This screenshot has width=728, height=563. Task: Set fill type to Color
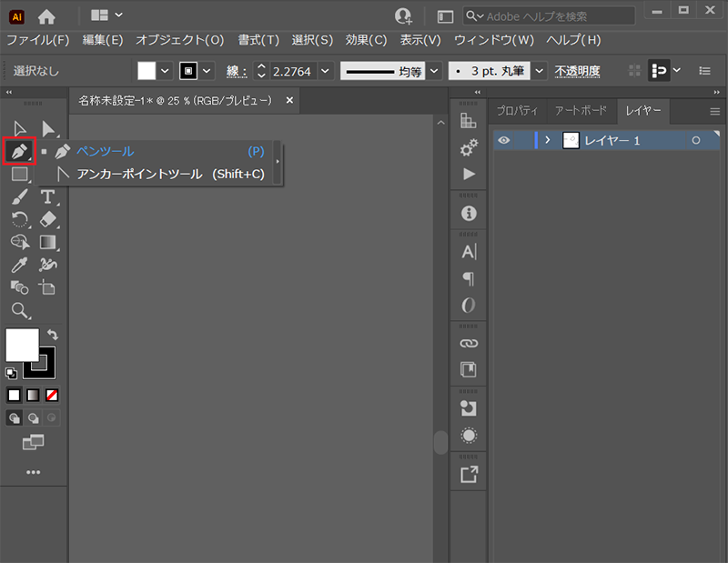14,395
